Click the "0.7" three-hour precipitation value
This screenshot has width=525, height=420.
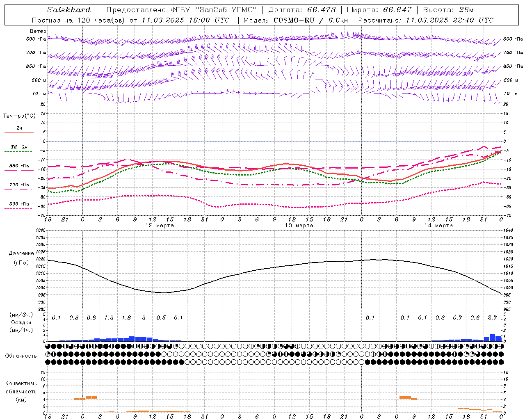coord(458,317)
